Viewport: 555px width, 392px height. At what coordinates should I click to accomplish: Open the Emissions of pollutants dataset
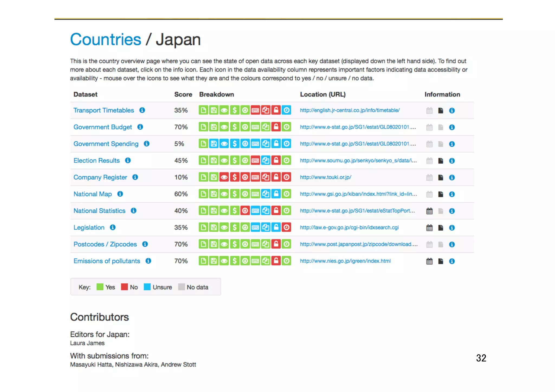(x=107, y=261)
